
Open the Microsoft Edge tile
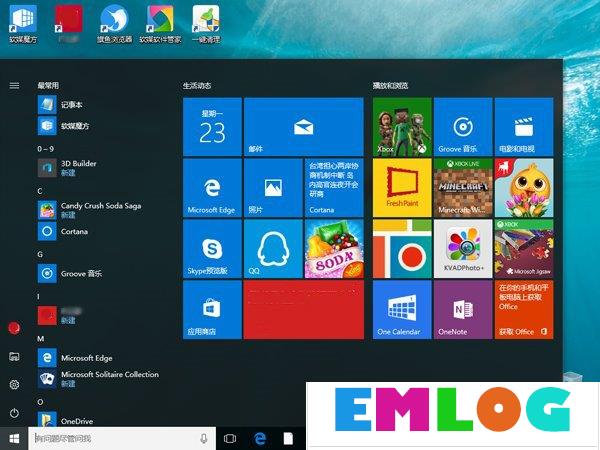coord(212,188)
